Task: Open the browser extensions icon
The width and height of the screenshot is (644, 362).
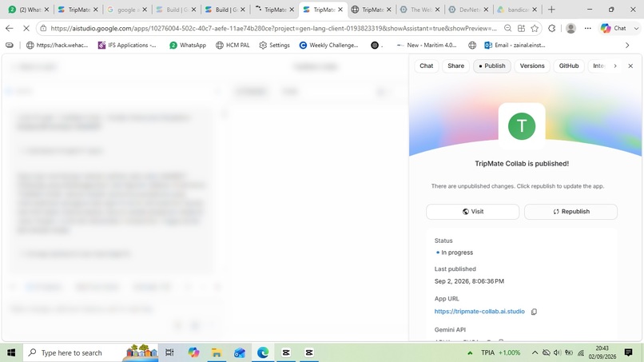Action: (552, 28)
